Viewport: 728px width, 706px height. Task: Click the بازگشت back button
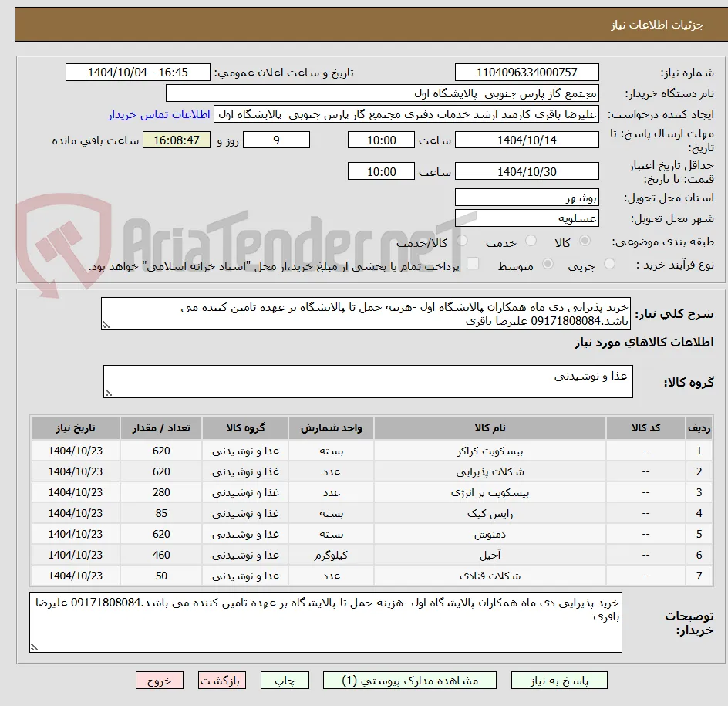tap(222, 681)
